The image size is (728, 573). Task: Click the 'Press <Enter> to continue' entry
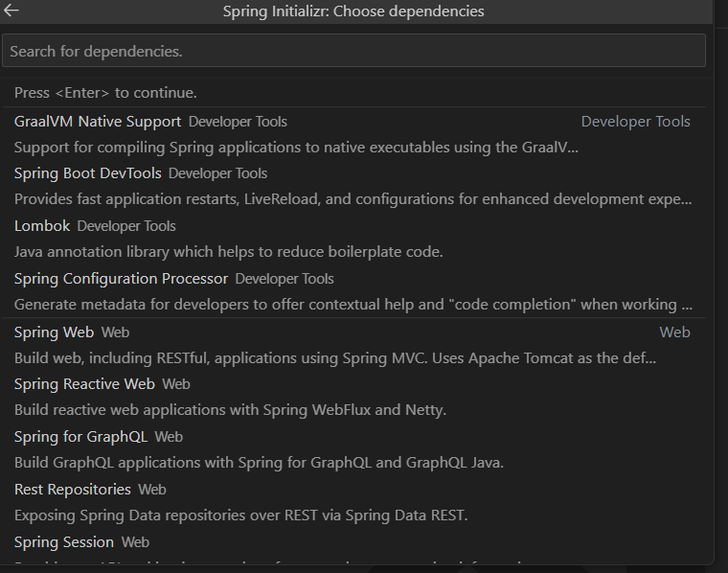click(353, 92)
